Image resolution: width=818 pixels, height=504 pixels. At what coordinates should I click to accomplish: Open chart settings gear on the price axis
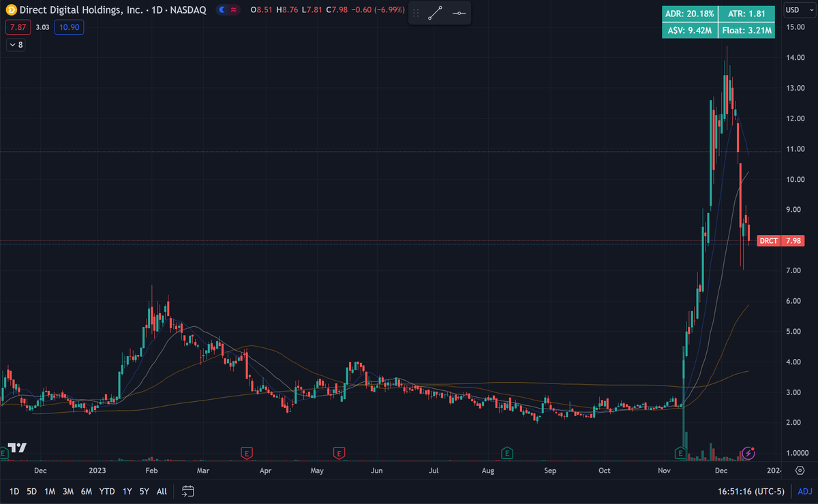coord(799,470)
